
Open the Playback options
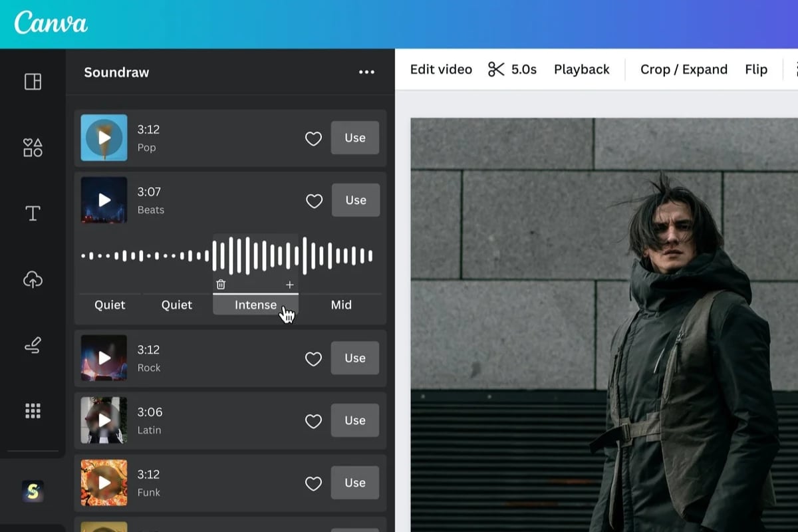(581, 69)
